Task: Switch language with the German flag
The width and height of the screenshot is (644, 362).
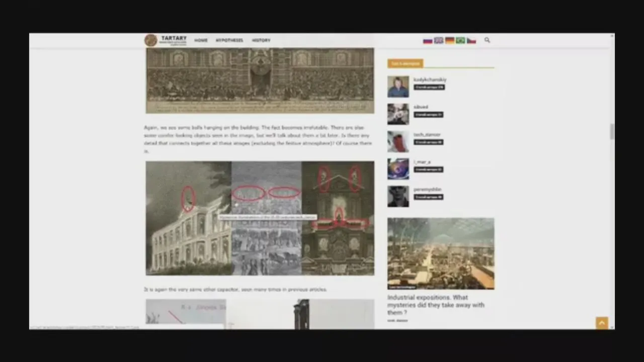Action: pos(449,40)
